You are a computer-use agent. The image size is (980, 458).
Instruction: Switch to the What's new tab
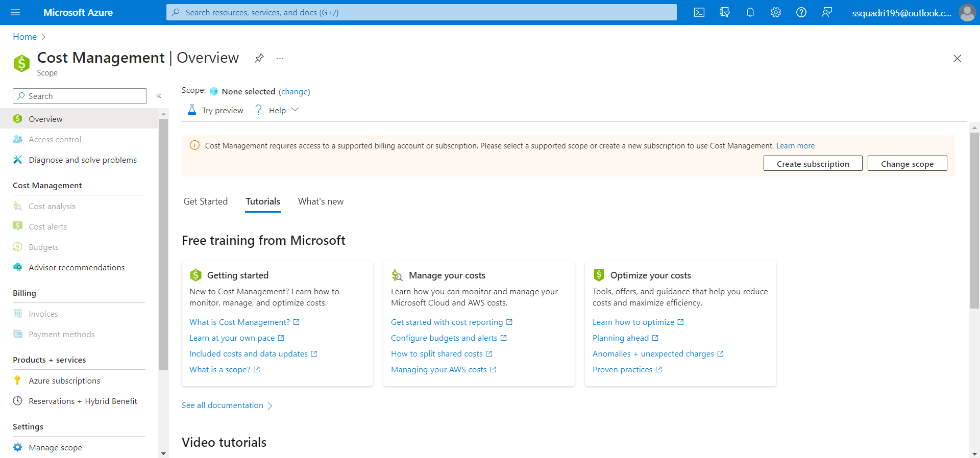point(321,201)
